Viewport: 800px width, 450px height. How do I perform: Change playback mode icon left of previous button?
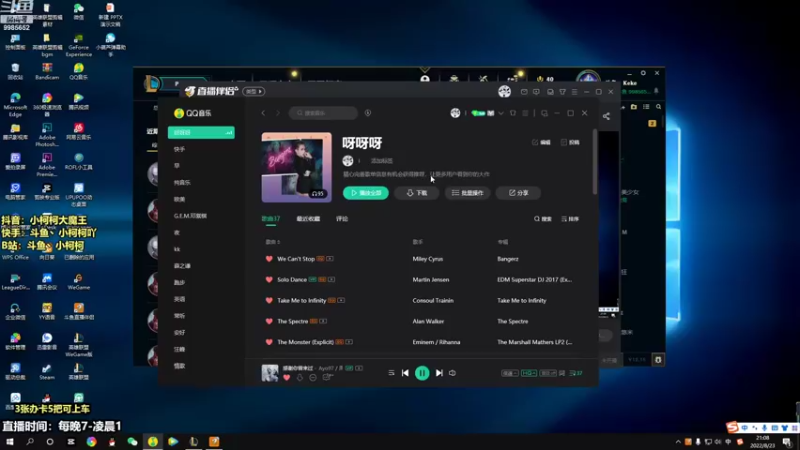pyautogui.click(x=391, y=373)
